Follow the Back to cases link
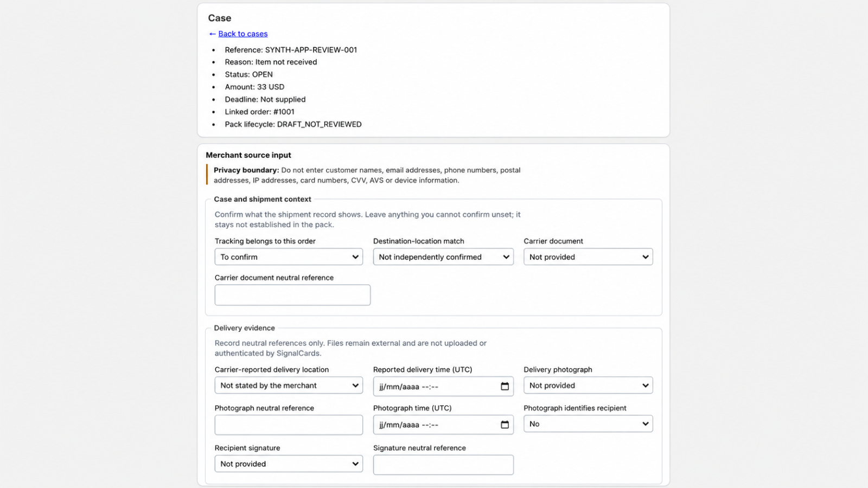 coord(243,34)
